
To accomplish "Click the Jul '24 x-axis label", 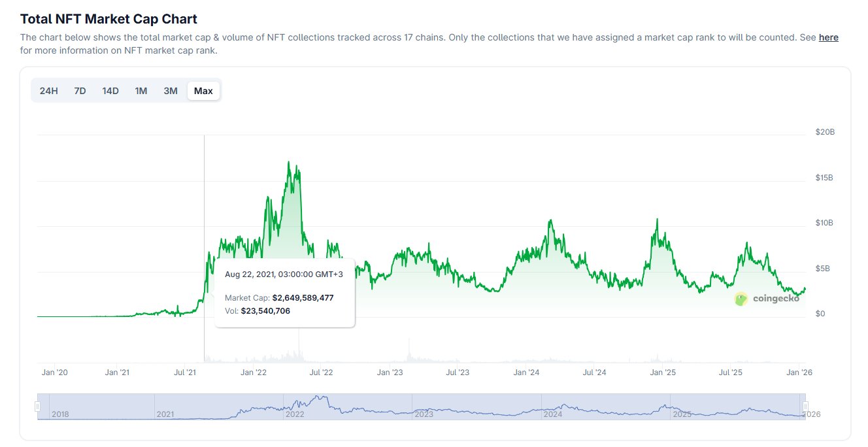I will pyautogui.click(x=594, y=372).
